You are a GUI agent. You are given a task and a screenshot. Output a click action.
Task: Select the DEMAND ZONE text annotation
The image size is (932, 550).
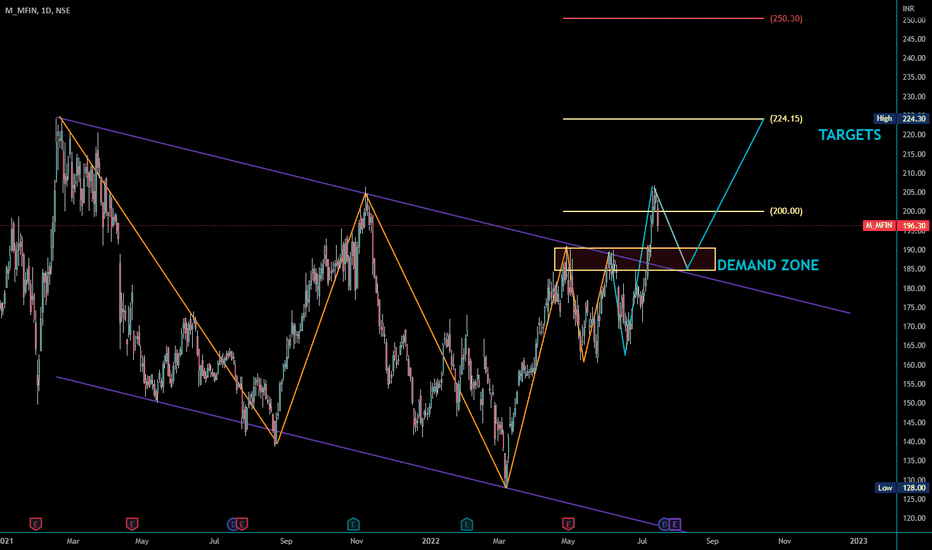pyautogui.click(x=768, y=265)
